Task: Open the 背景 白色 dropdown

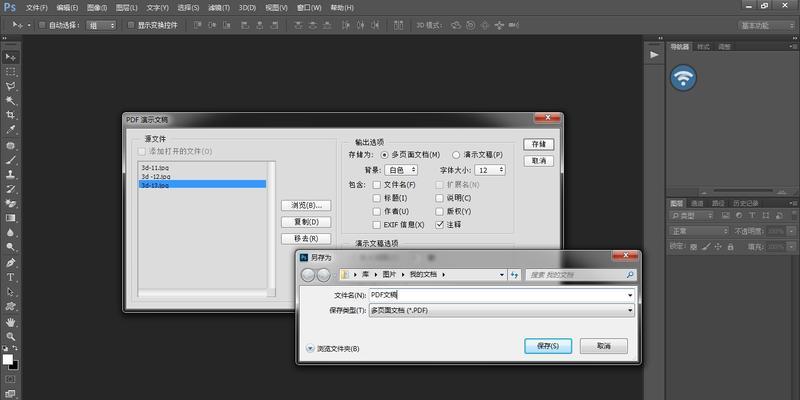Action: pyautogui.click(x=401, y=170)
